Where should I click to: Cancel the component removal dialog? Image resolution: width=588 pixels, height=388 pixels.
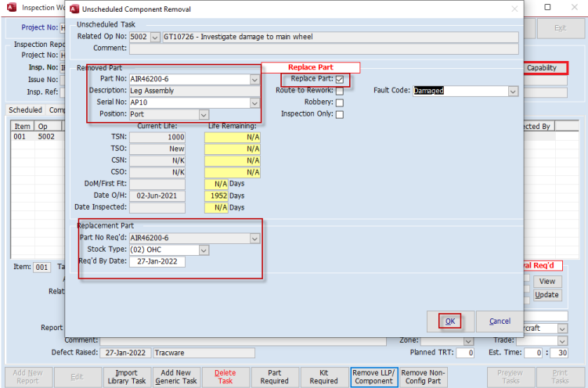(x=499, y=321)
